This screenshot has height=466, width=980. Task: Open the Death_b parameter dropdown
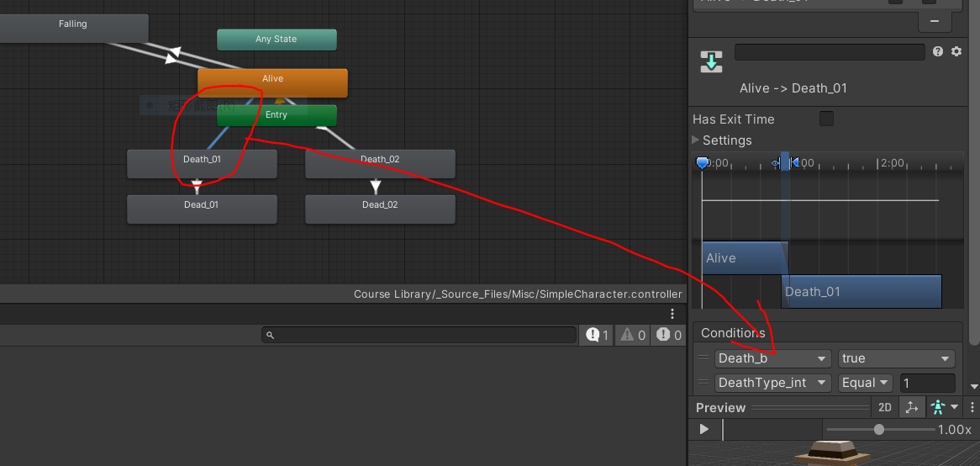coord(772,358)
